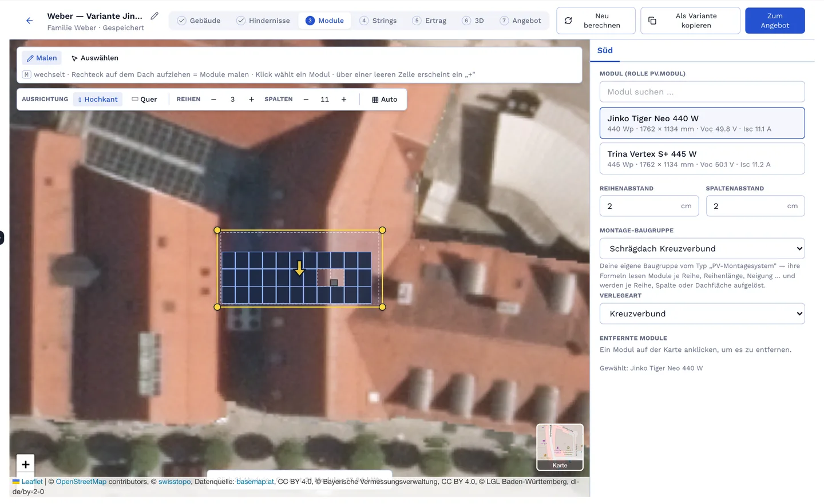Go to the Ertrag step
Viewport: 824px width, 504px height.
pyautogui.click(x=429, y=21)
